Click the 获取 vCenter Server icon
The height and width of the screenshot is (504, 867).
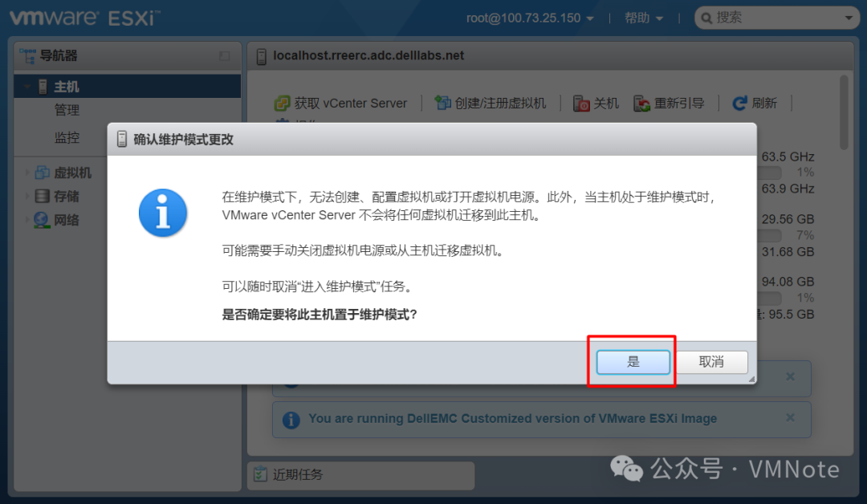pos(282,104)
